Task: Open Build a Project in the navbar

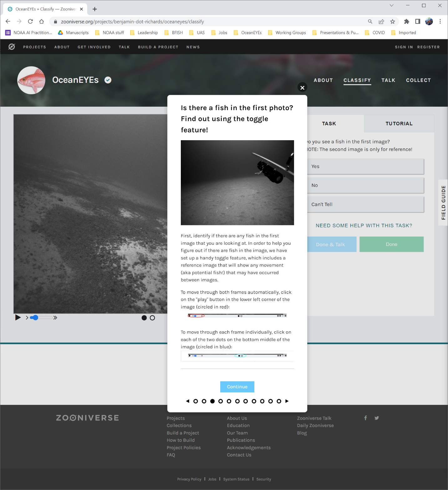Action: 158,47
